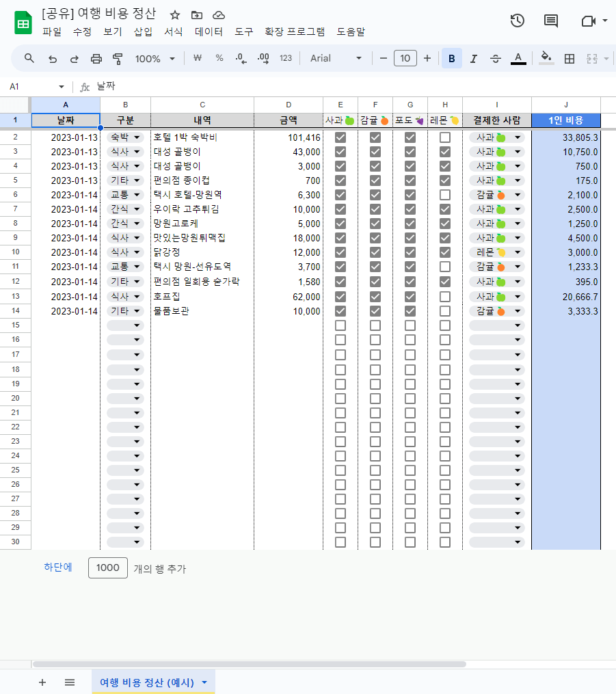This screenshot has height=694, width=616.
Task: Click the undo arrow
Action: pyautogui.click(x=52, y=59)
